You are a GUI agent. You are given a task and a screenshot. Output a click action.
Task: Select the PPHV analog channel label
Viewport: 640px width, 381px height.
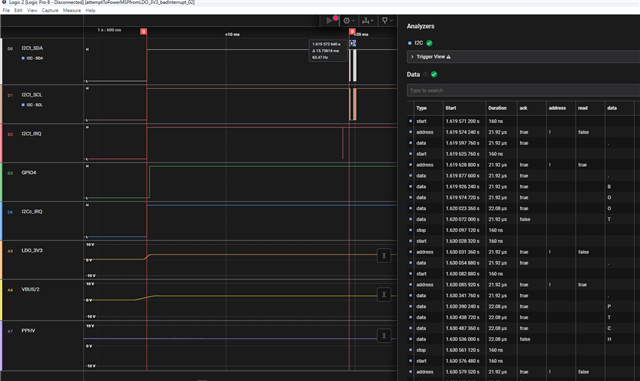29,330
